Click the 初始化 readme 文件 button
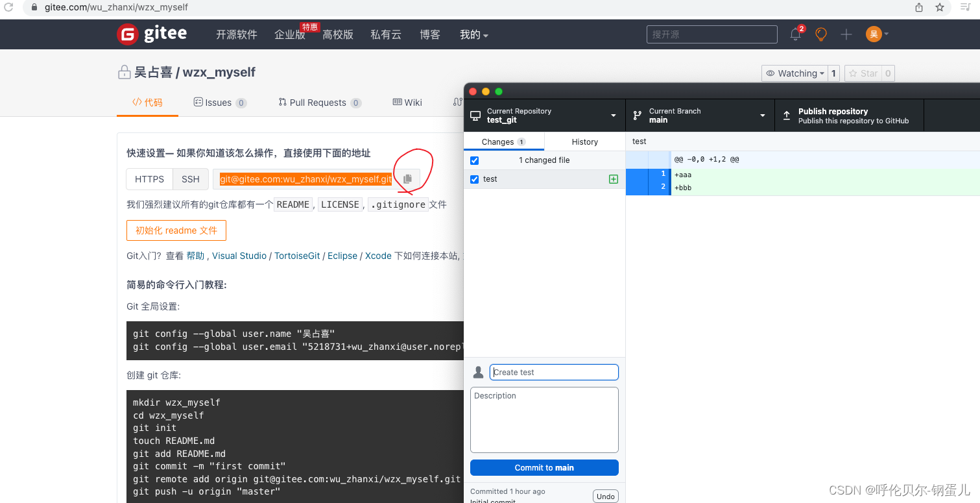This screenshot has height=503, width=980. coord(176,230)
